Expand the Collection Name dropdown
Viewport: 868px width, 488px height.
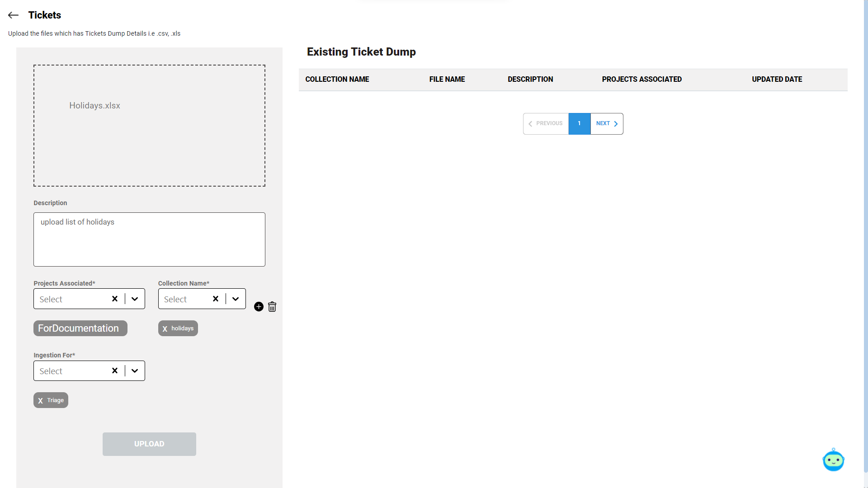(x=236, y=299)
